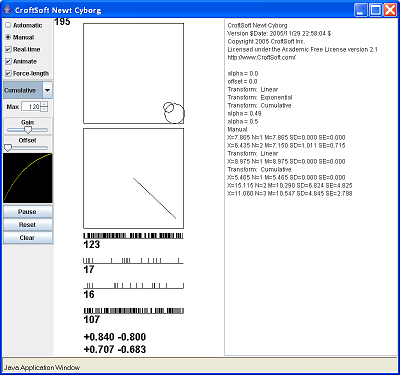Pause the simulation with Pause button

coord(28,212)
